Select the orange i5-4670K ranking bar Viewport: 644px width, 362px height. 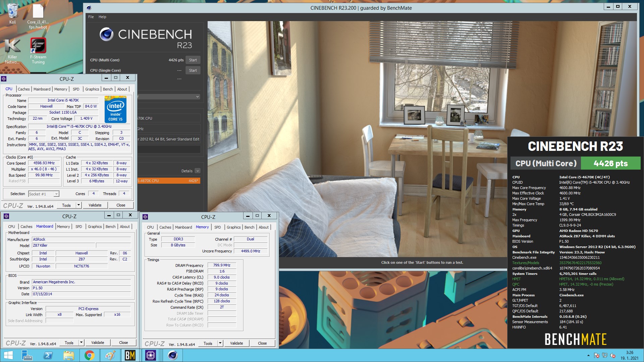[169, 181]
